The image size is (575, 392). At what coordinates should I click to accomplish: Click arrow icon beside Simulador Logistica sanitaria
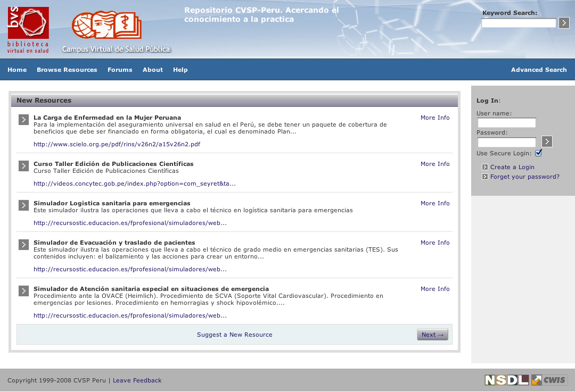[x=23, y=205]
